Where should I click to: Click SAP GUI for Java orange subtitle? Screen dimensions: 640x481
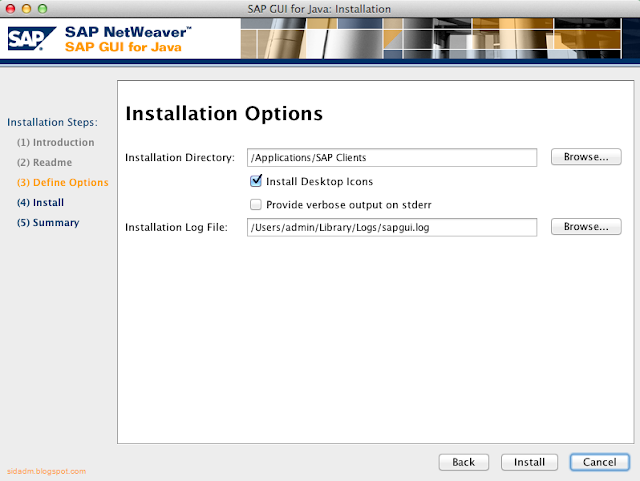pos(123,47)
